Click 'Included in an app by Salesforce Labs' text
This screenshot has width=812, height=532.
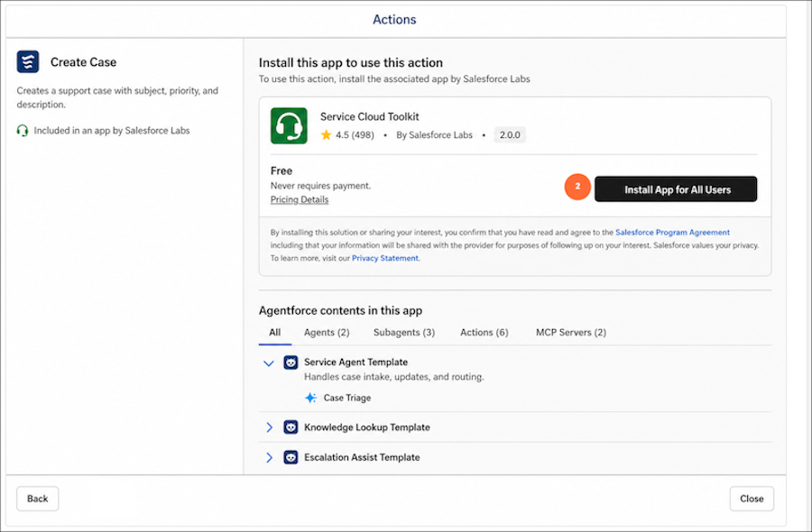[112, 131]
